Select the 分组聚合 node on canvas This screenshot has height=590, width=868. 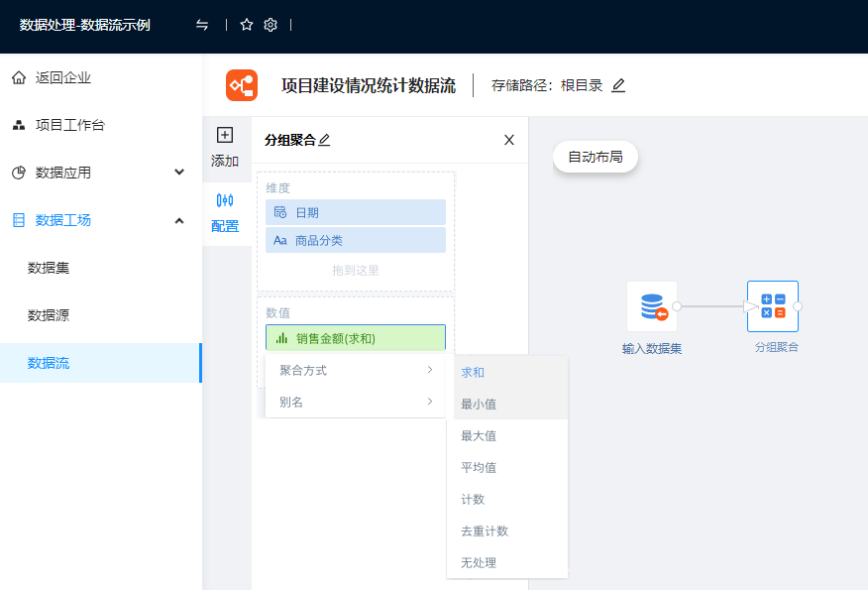773,306
